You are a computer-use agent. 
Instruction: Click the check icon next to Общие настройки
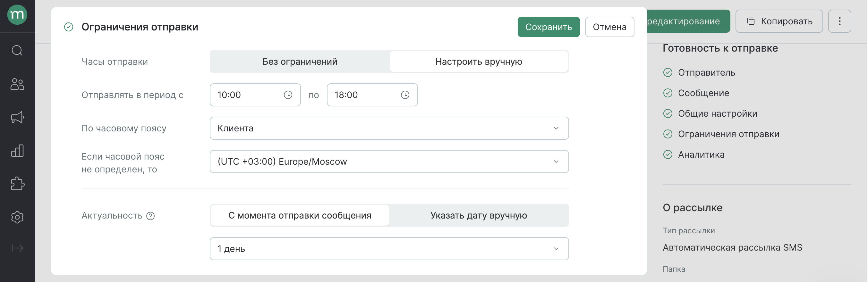pyautogui.click(x=668, y=113)
